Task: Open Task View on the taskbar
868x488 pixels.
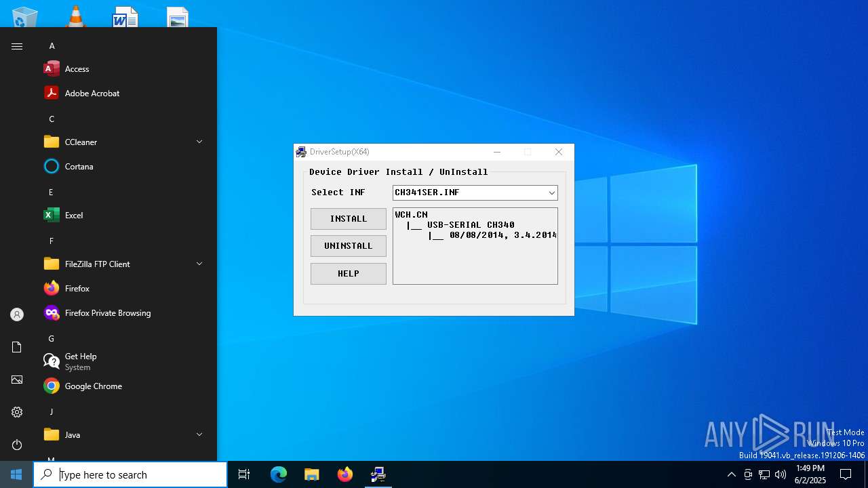Action: point(244,474)
